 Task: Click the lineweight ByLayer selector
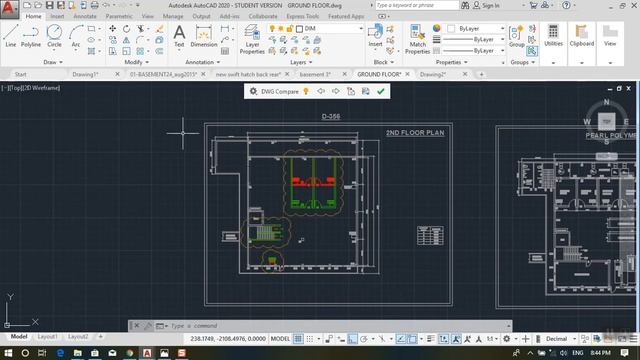pos(473,40)
